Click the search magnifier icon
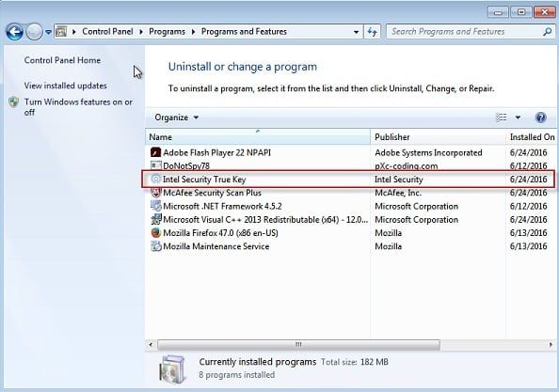The width and height of the screenshot is (559, 392). 547,32
